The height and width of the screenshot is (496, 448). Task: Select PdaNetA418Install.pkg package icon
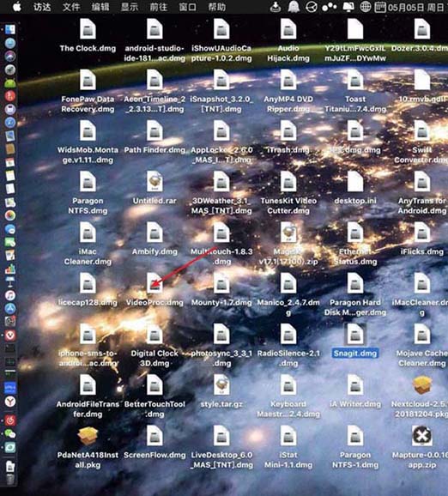[88, 436]
